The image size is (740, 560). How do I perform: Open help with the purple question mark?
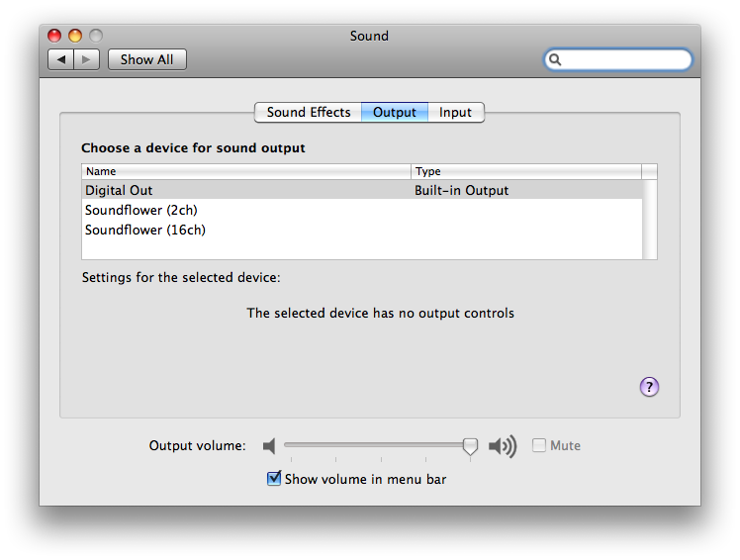tap(649, 387)
